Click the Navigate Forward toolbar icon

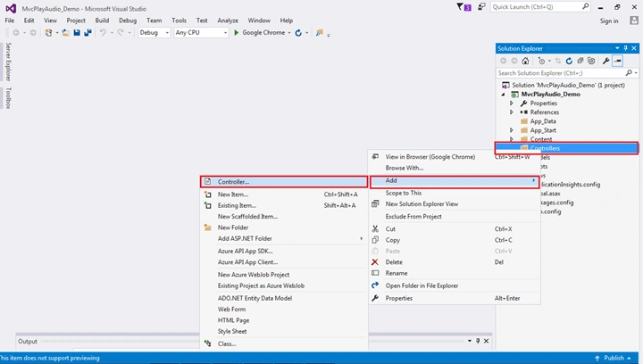pyautogui.click(x=33, y=33)
